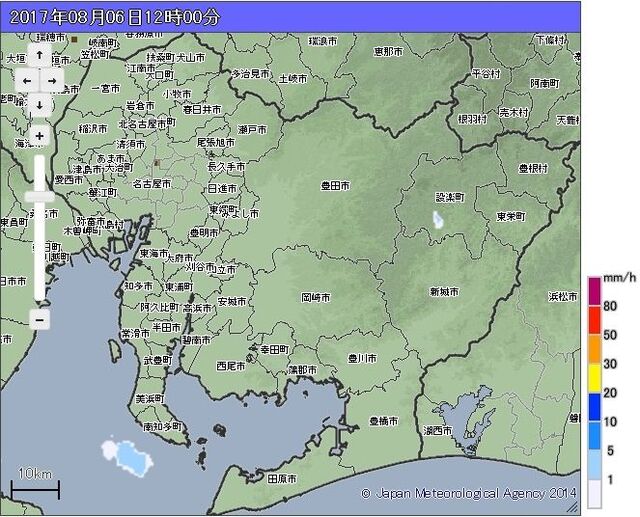Click the Japan Meteorological Agency copyright text
640x517 pixels.
tap(469, 493)
